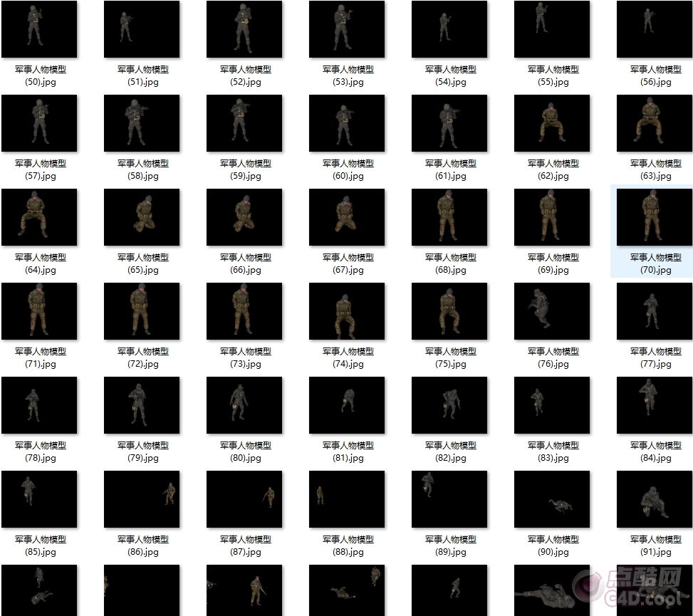Click thumbnail 军事人物模型 (69).jpg
693x616 pixels.
tap(552, 217)
